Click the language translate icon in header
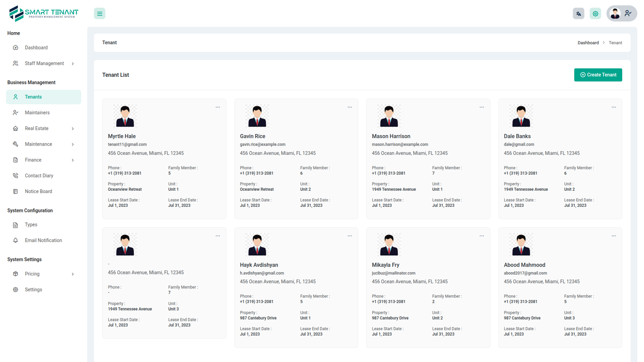 (578, 14)
